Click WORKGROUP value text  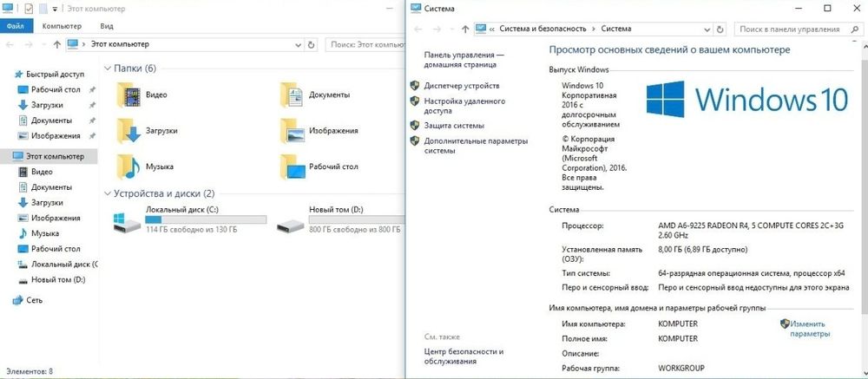coord(681,368)
